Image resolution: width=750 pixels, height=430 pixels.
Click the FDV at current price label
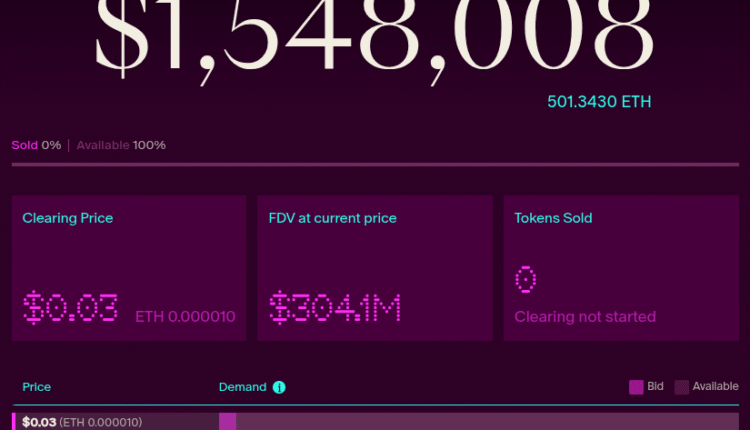click(x=332, y=218)
